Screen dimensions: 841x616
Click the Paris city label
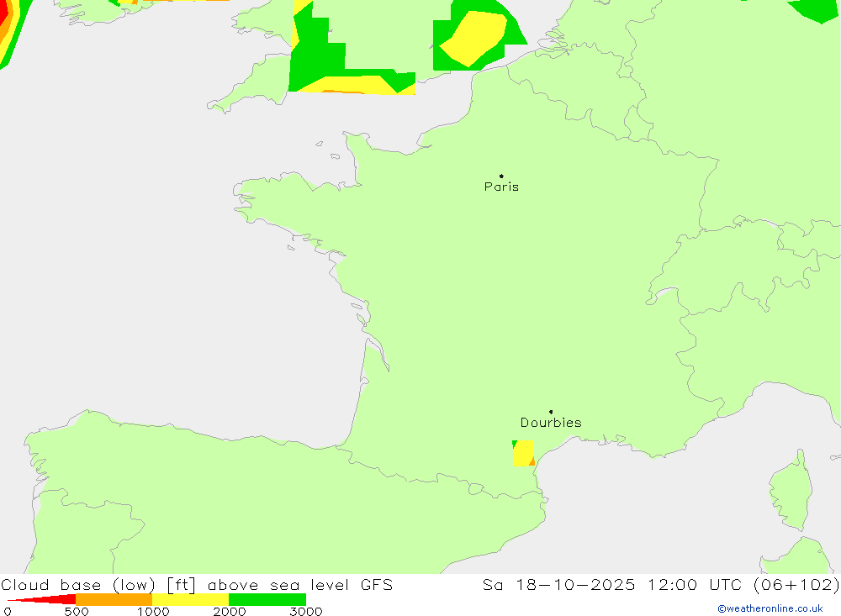(501, 187)
